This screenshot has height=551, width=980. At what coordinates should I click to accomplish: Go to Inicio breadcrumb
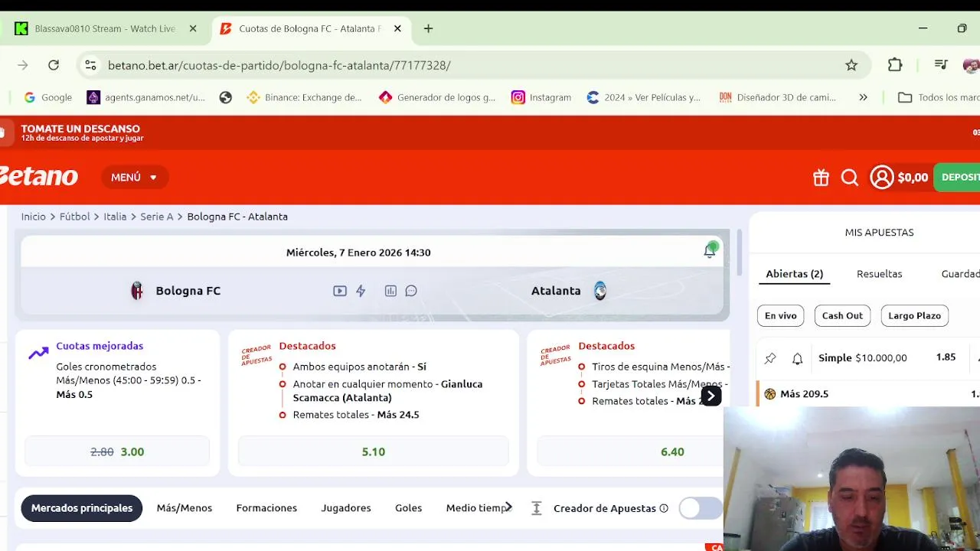(x=34, y=217)
